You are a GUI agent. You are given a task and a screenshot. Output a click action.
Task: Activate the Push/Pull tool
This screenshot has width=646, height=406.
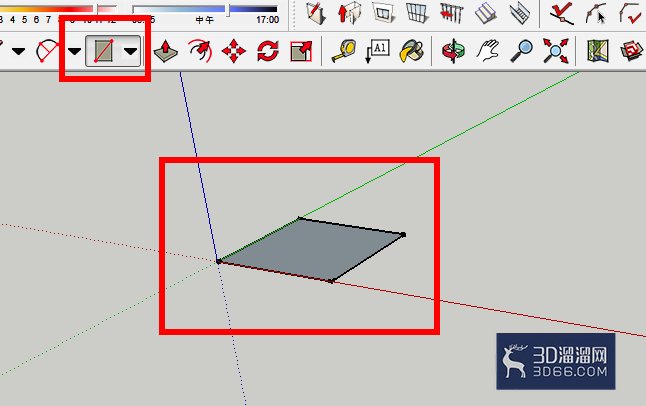point(166,51)
